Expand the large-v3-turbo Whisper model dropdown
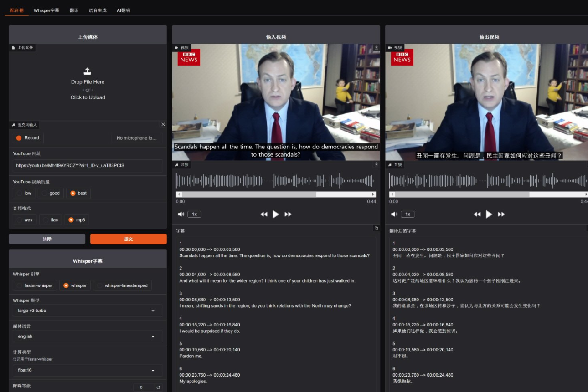This screenshot has height=392, width=588. 88,311
